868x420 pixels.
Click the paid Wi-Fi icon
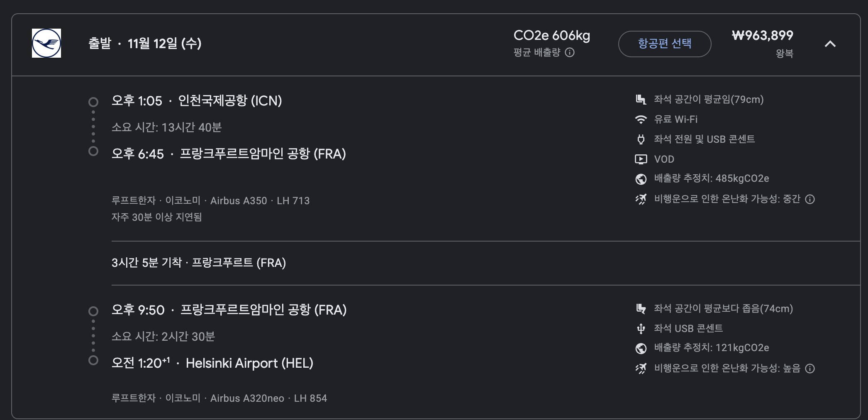[x=641, y=120]
